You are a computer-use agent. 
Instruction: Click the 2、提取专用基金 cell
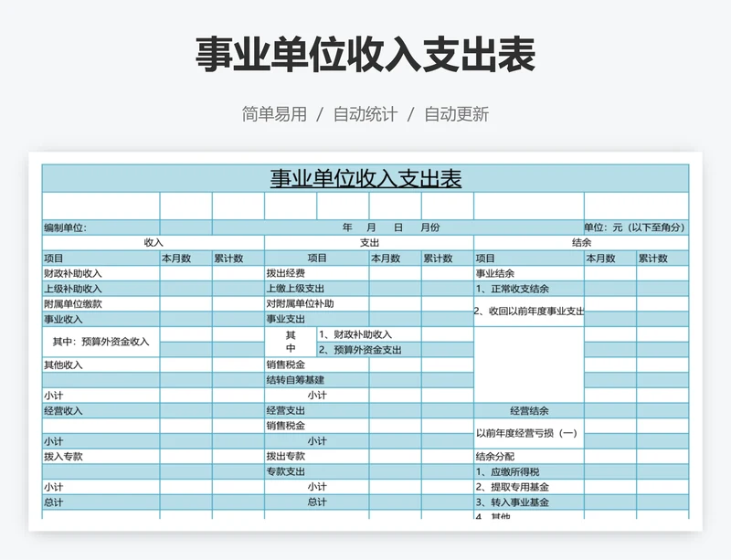529,487
